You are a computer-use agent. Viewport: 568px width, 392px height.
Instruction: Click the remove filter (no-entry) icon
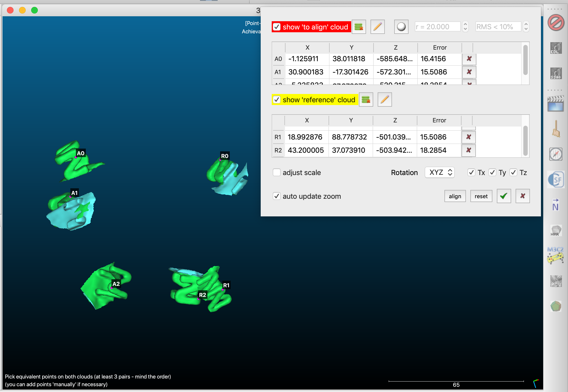[556, 23]
